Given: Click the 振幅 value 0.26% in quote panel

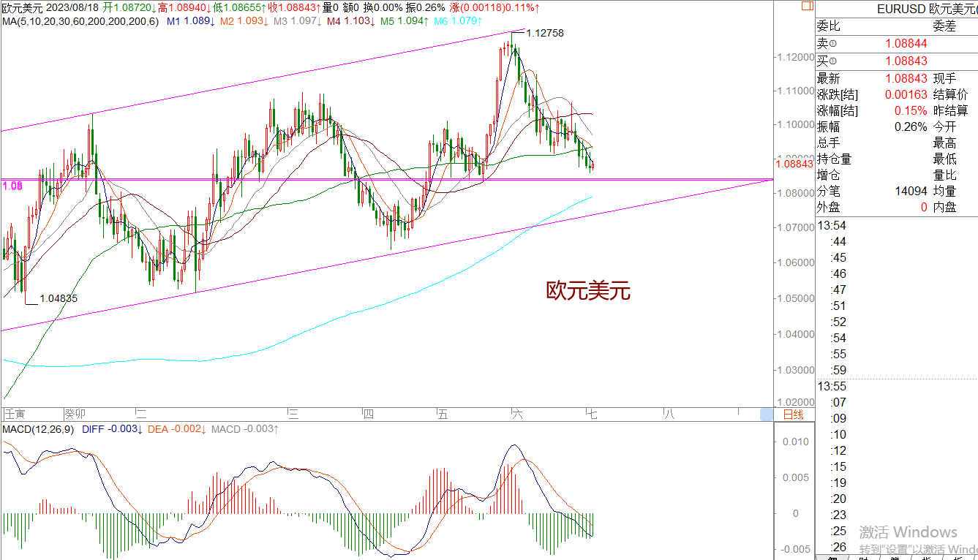Looking at the screenshot, I should point(911,126).
